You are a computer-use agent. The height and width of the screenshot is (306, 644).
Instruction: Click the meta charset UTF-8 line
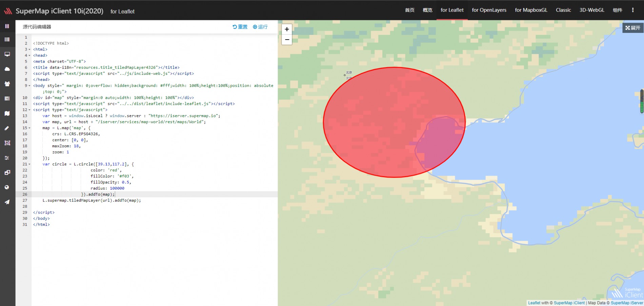(59, 62)
